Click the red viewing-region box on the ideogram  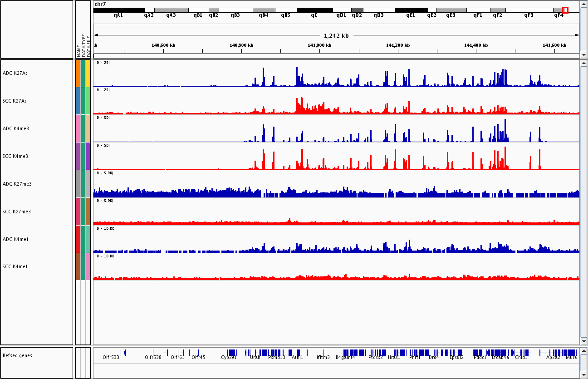pyautogui.click(x=565, y=10)
